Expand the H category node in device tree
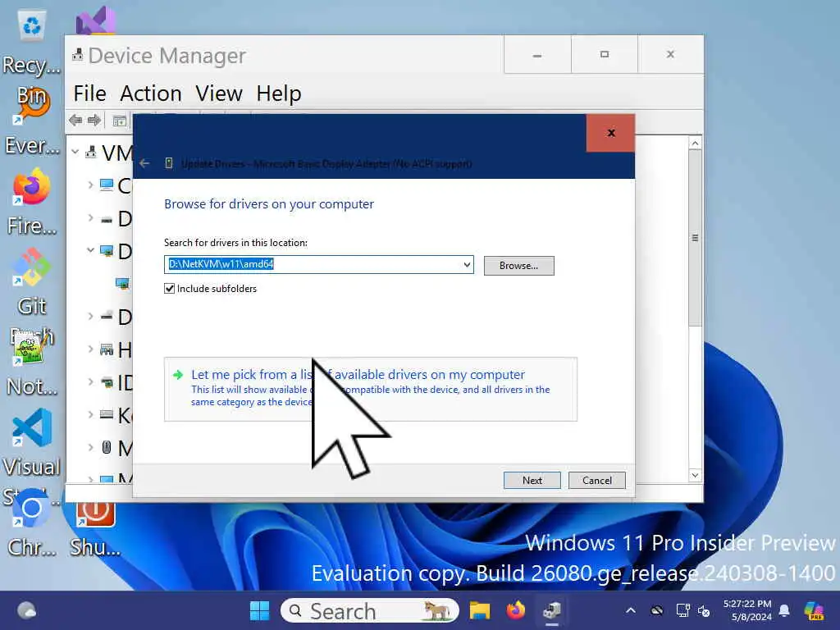 click(90, 349)
